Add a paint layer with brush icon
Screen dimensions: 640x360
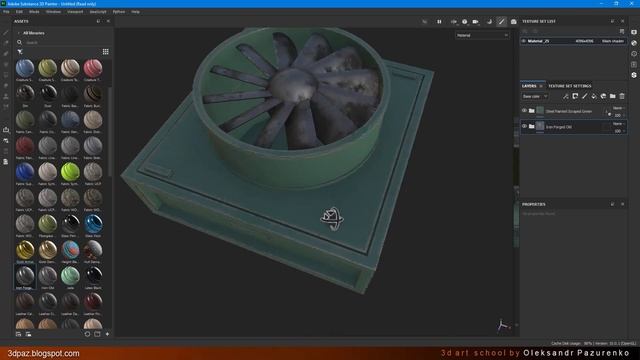pyautogui.click(x=584, y=96)
